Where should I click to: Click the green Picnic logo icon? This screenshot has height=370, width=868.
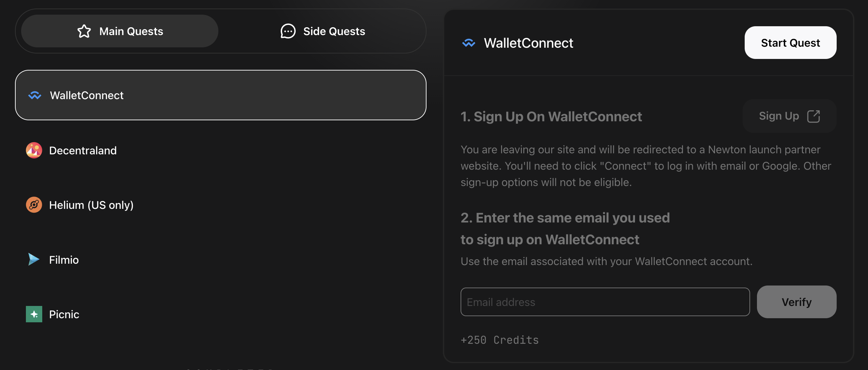click(x=34, y=314)
